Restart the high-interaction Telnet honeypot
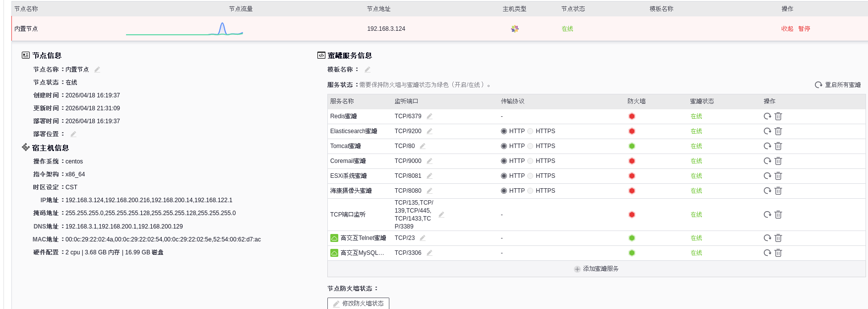 point(767,238)
